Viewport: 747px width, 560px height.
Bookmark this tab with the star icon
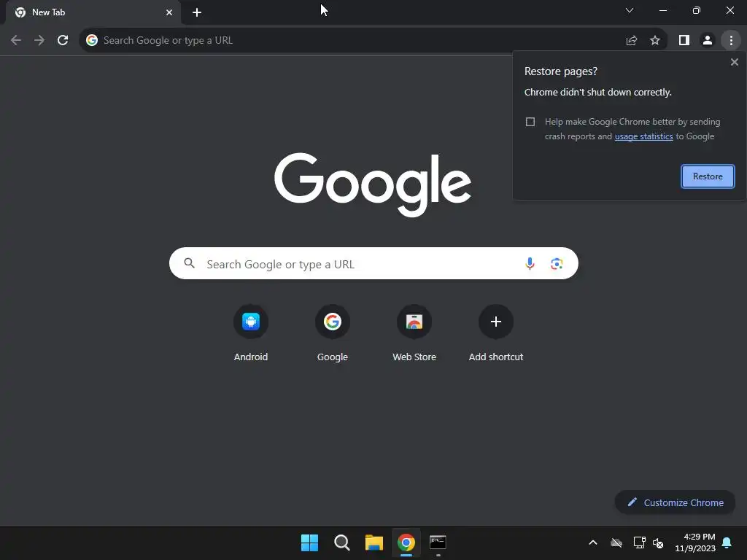click(x=655, y=41)
